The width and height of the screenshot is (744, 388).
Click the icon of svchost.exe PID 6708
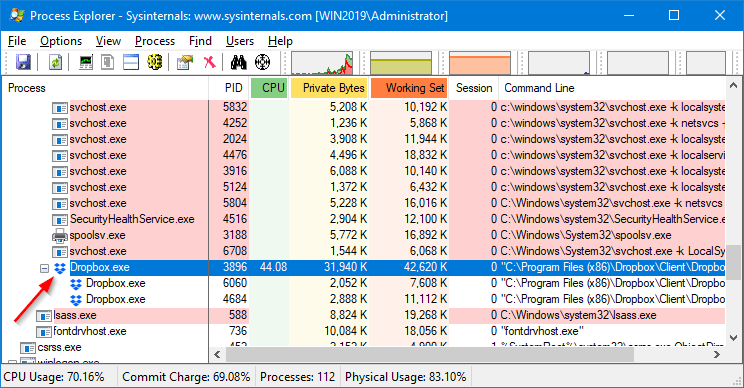[60, 251]
